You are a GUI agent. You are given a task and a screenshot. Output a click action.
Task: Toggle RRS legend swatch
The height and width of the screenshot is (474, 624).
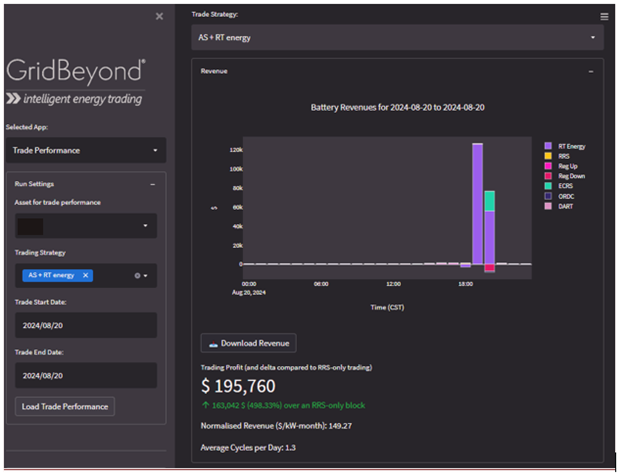click(548, 156)
